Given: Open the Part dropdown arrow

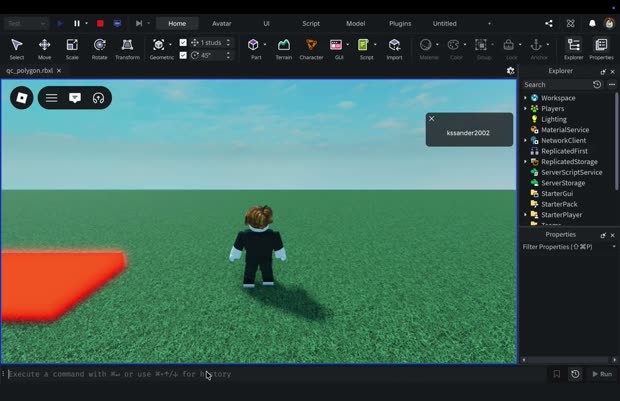Looking at the screenshot, I should click(x=265, y=45).
